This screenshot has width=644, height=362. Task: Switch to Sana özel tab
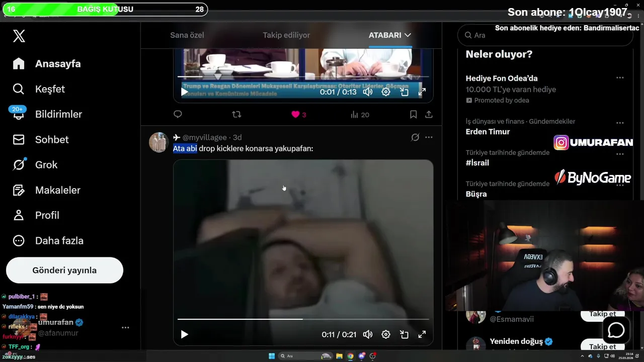(187, 35)
